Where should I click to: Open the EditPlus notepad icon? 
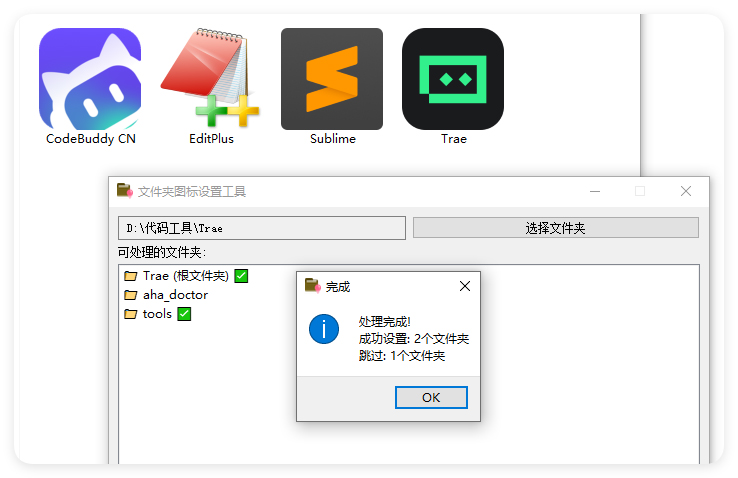pos(210,78)
